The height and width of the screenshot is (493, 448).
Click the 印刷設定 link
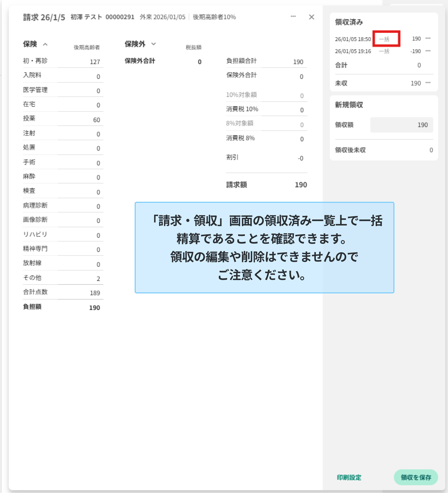(x=349, y=477)
